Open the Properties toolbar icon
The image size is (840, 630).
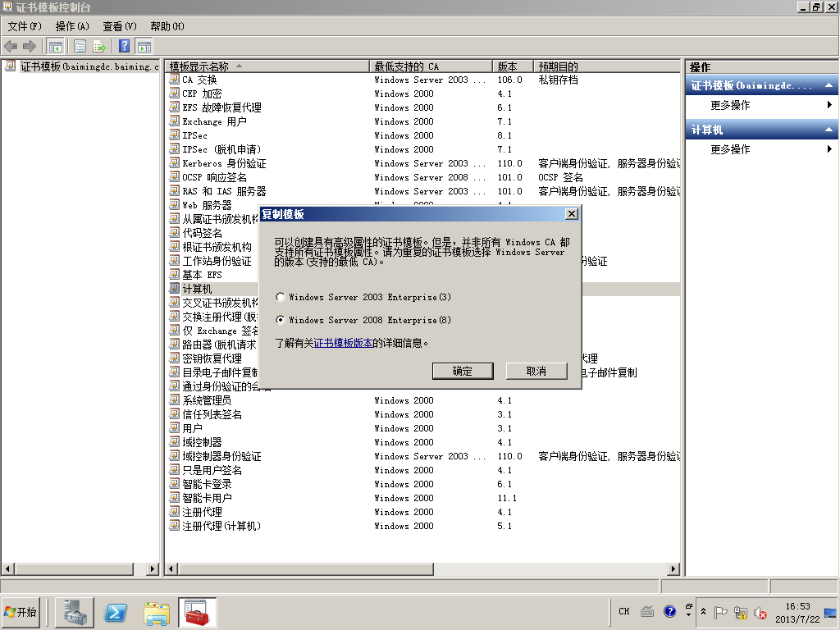[80, 47]
